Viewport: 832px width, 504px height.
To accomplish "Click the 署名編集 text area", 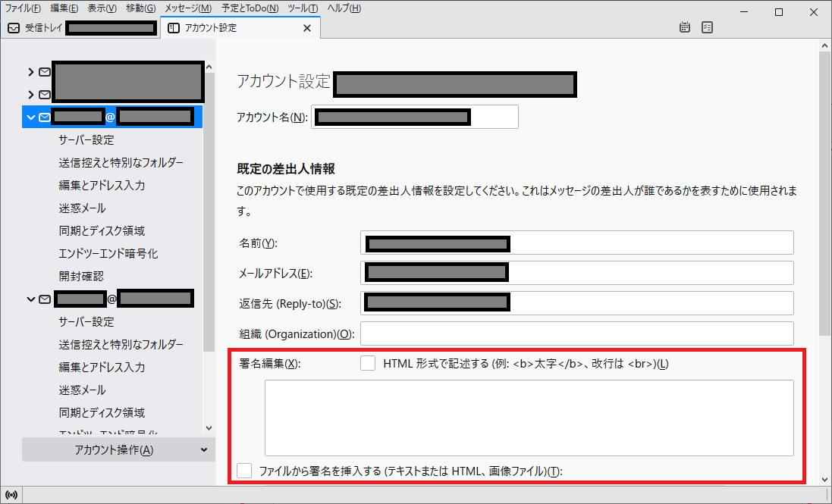I will (529, 418).
